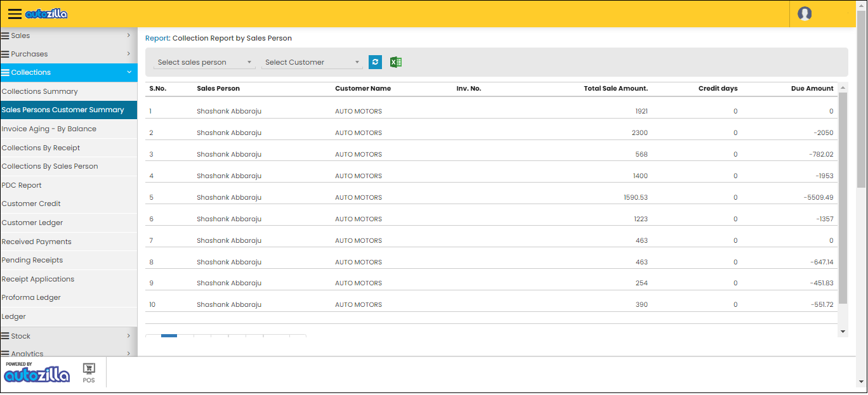Sort by Sales Person column header
Viewport: 868px width, 395px height.
(218, 88)
